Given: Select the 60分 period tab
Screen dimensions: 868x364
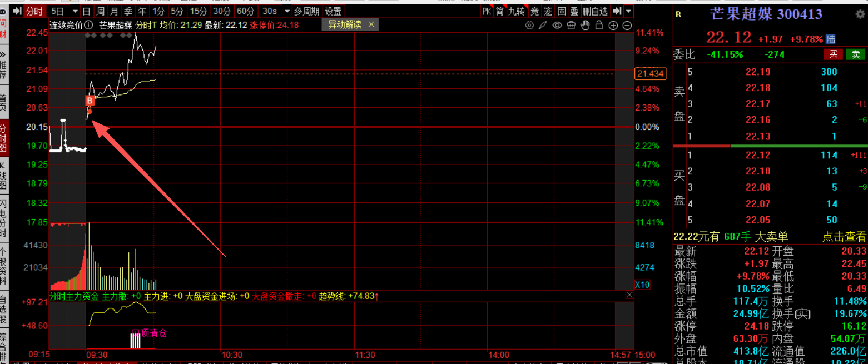Looking at the screenshot, I should (245, 11).
